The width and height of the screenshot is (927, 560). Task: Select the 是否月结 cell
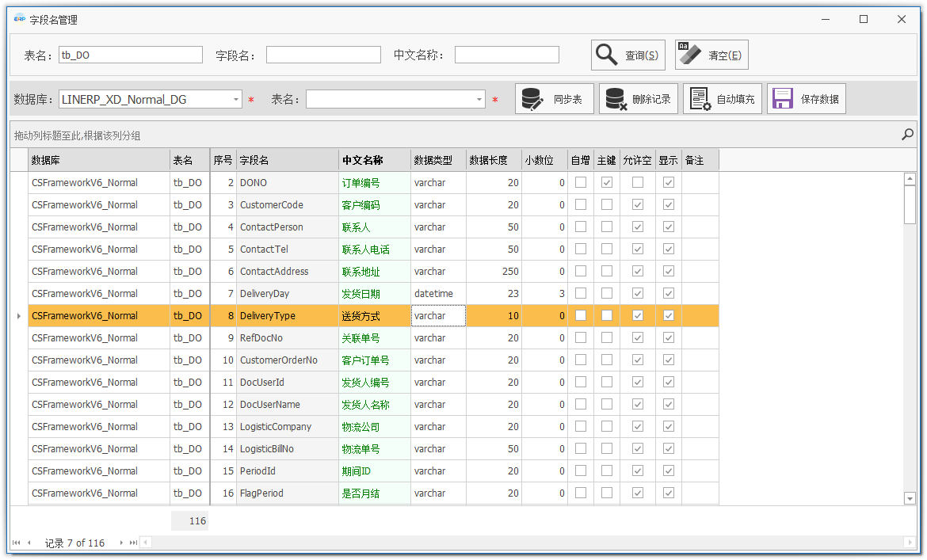click(x=375, y=493)
